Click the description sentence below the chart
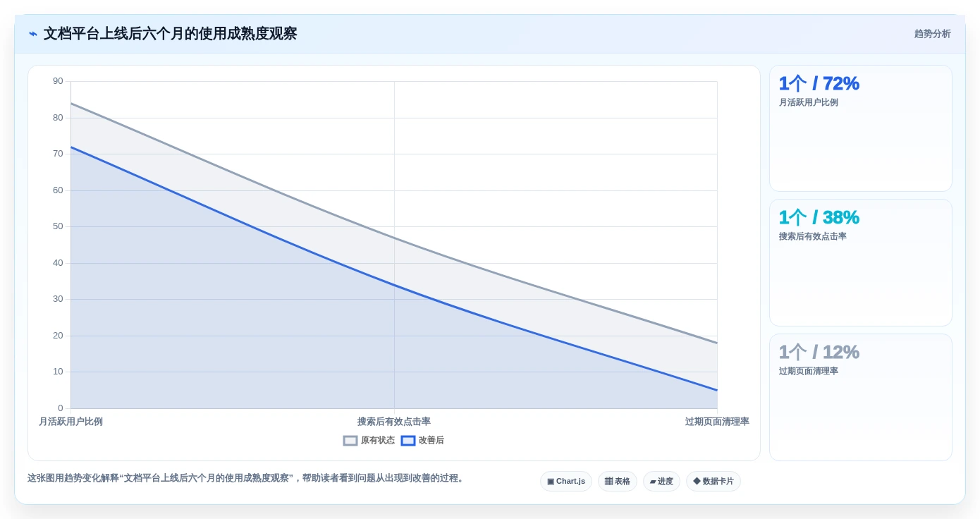Screen dimensions: 980x519 (247, 478)
